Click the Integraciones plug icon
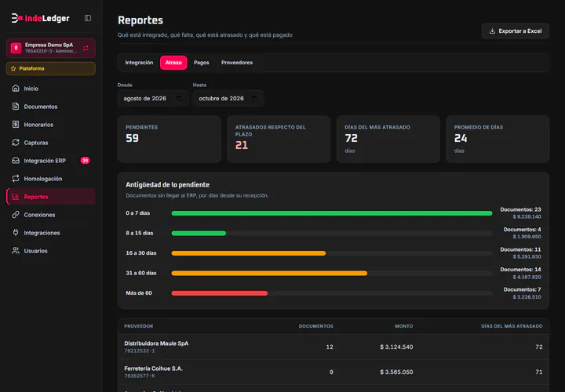This screenshot has width=565, height=392. pos(16,233)
